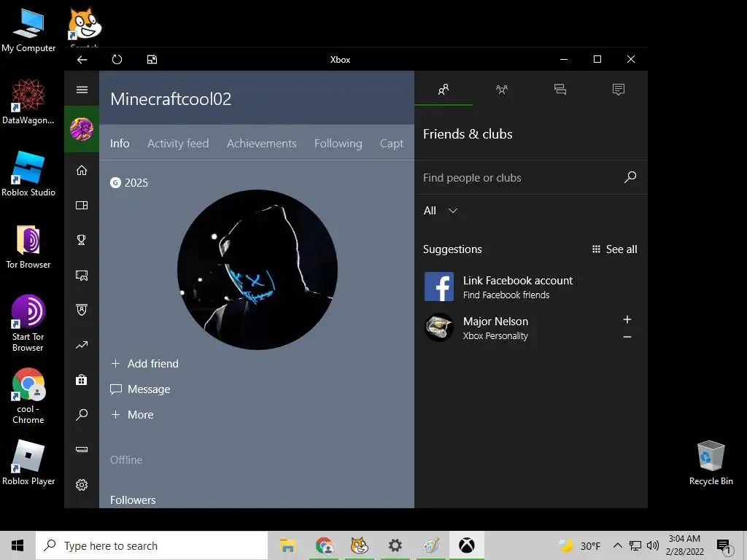
Task: Open the hamburger menu in Xbox sidebar
Action: [x=82, y=90]
